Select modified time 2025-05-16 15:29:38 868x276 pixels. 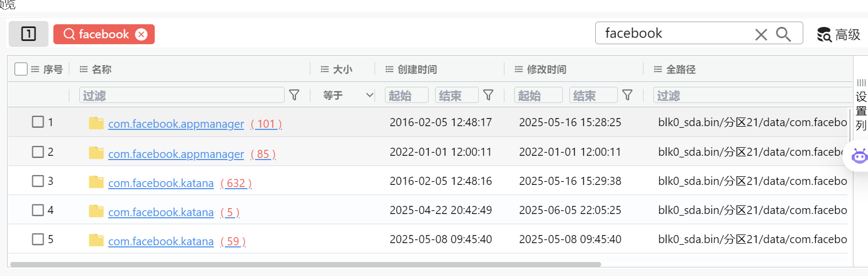pos(570,181)
